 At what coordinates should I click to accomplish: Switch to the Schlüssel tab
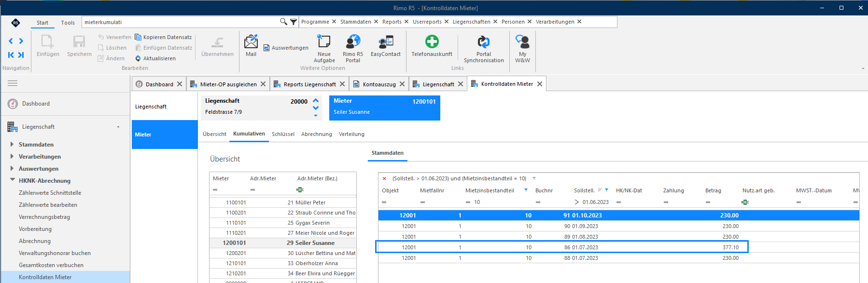coord(283,134)
